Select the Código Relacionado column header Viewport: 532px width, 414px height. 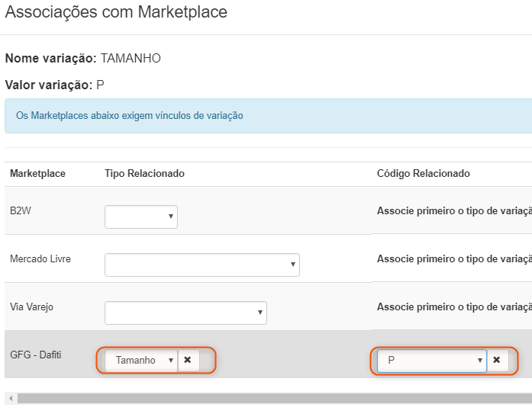(423, 173)
